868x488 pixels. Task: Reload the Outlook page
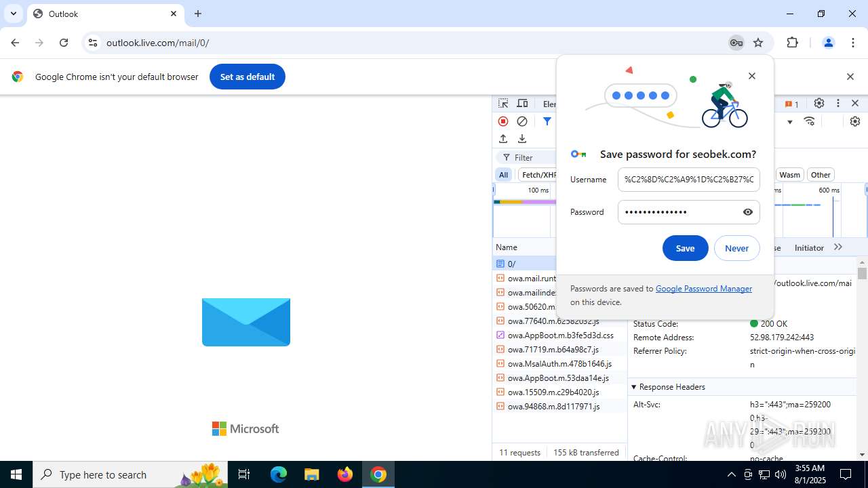point(64,43)
